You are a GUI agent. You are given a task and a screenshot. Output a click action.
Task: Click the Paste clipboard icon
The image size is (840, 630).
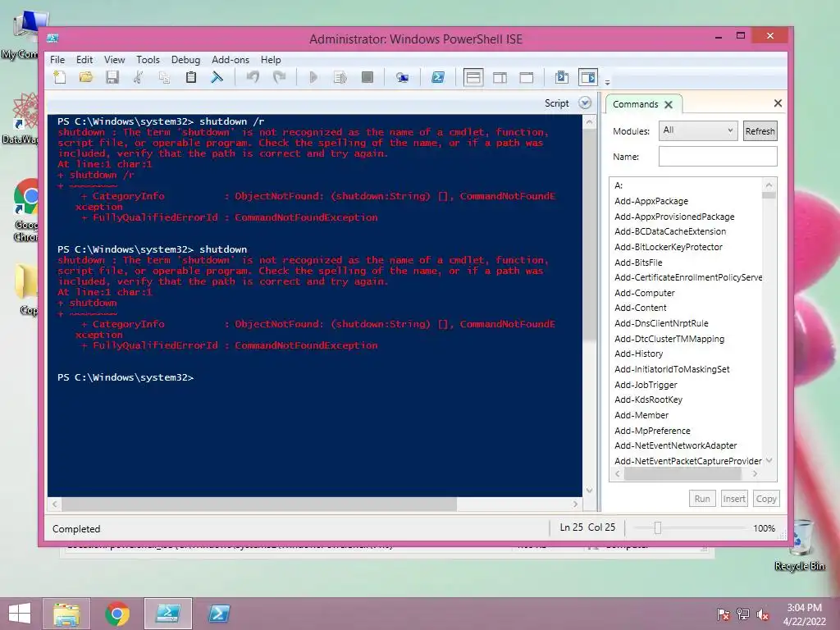[190, 78]
